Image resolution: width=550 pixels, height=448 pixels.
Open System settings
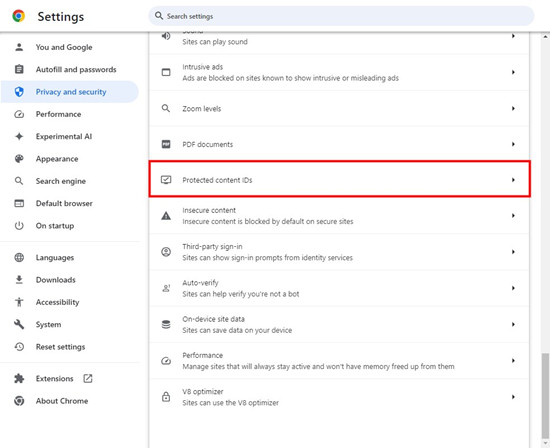(69, 325)
